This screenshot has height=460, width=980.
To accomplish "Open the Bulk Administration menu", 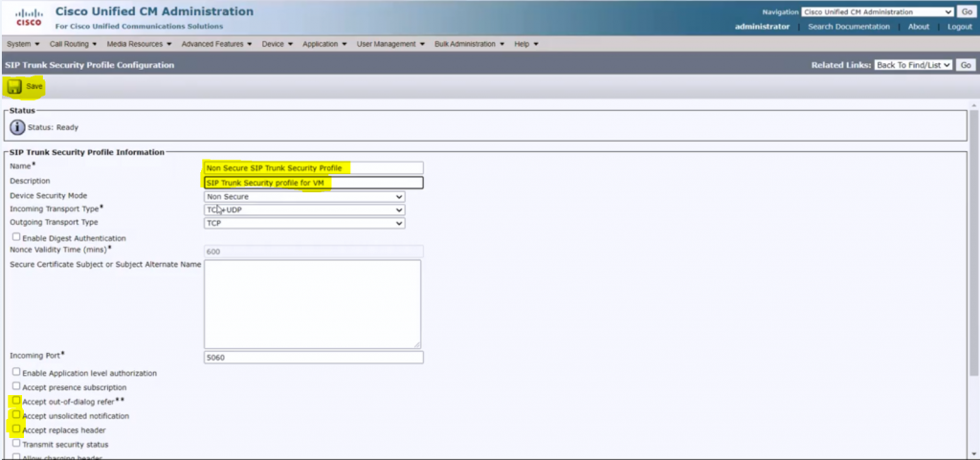I will 469,44.
